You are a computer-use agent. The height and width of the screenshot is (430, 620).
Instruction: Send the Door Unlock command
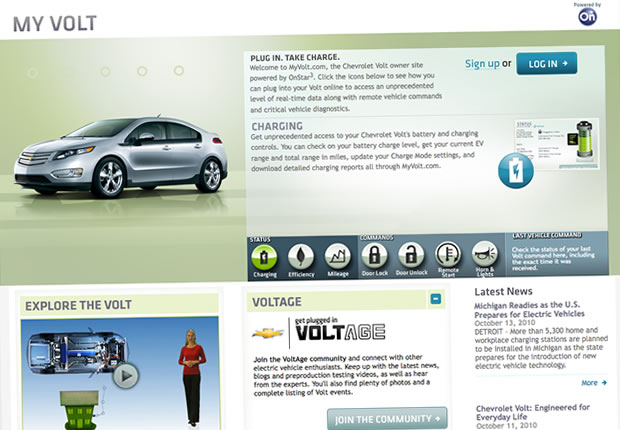point(411,255)
